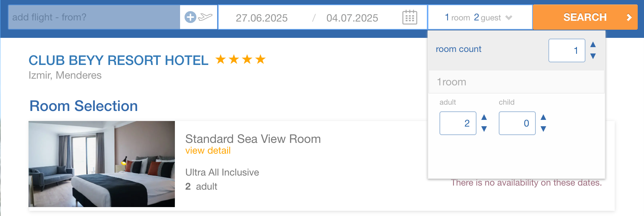Click the add flight plus icon

click(x=190, y=17)
